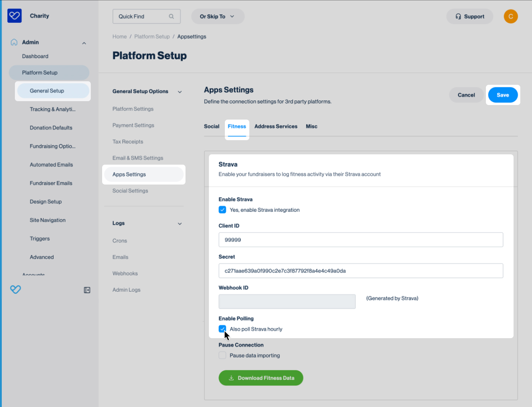This screenshot has width=532, height=407.
Task: Open Automated Emails sidebar item
Action: pyautogui.click(x=51, y=165)
